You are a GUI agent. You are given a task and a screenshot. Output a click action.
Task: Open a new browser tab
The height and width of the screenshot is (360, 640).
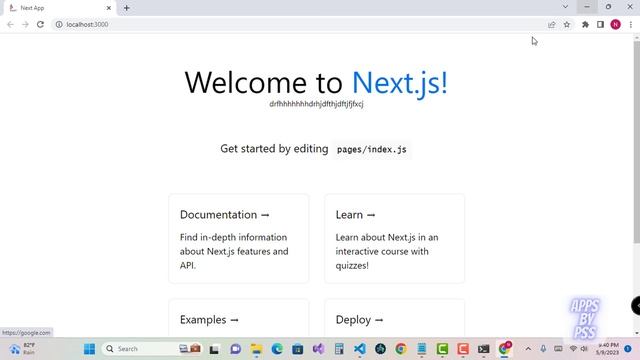(127, 8)
